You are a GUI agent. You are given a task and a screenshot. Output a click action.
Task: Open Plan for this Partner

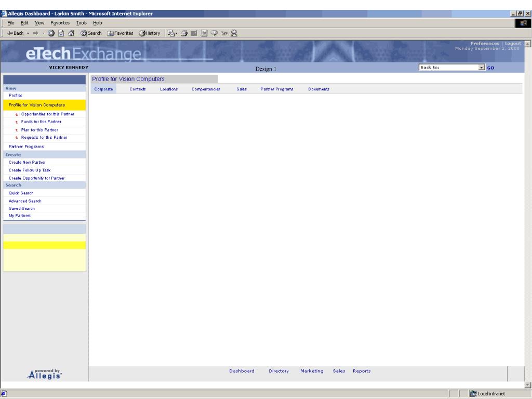point(39,130)
